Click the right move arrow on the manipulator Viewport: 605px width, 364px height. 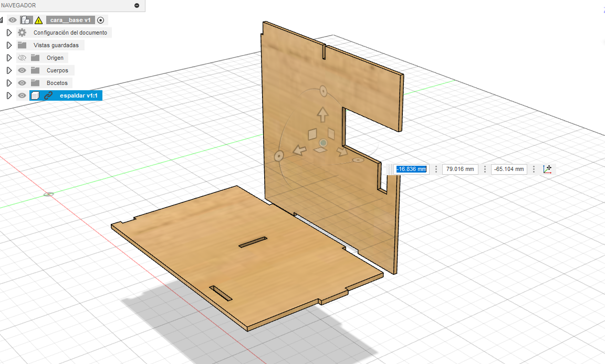pos(342,151)
